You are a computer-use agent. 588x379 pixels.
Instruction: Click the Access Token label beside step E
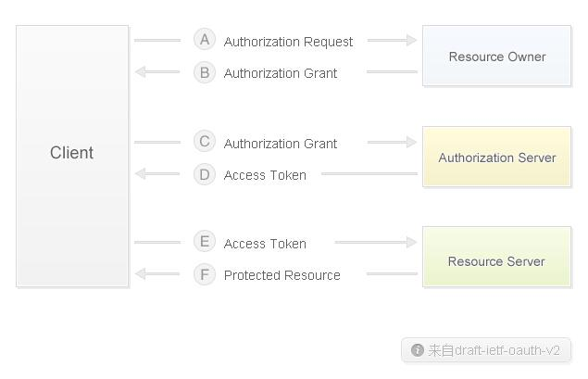click(x=265, y=244)
